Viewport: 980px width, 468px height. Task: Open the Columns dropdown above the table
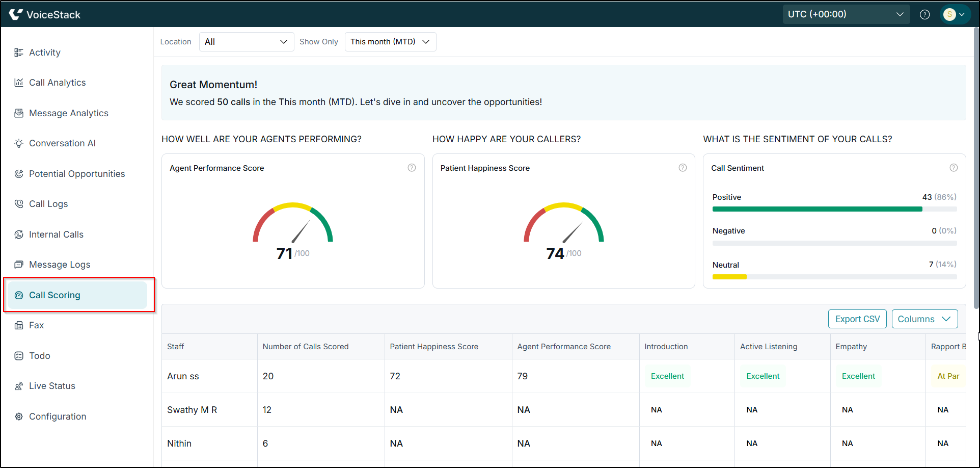[924, 319]
